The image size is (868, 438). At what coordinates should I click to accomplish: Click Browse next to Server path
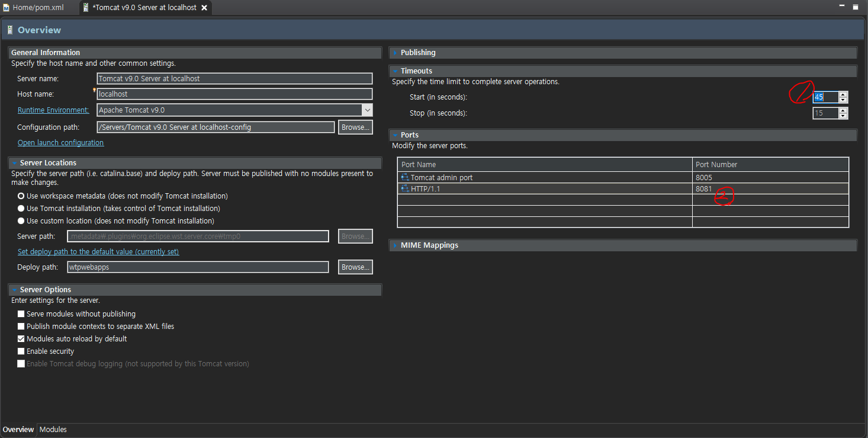click(355, 236)
